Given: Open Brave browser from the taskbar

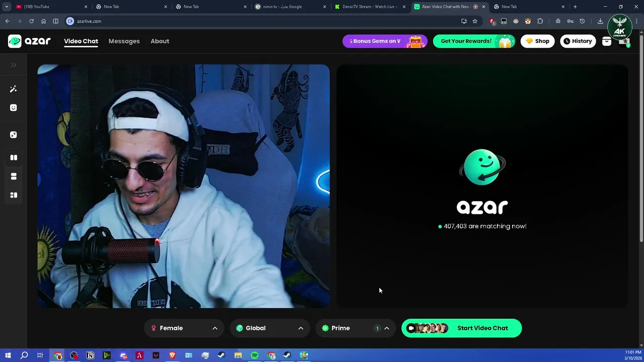Looking at the screenshot, I should tap(172, 355).
